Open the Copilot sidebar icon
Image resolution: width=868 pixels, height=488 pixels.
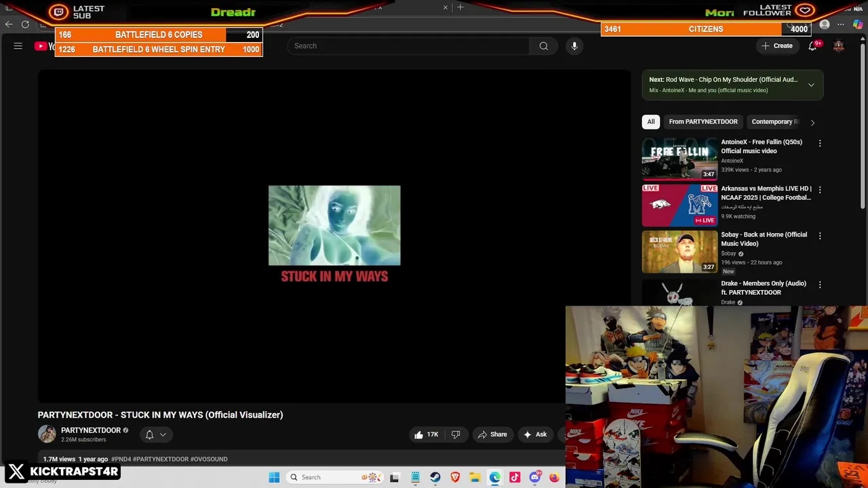(858, 25)
